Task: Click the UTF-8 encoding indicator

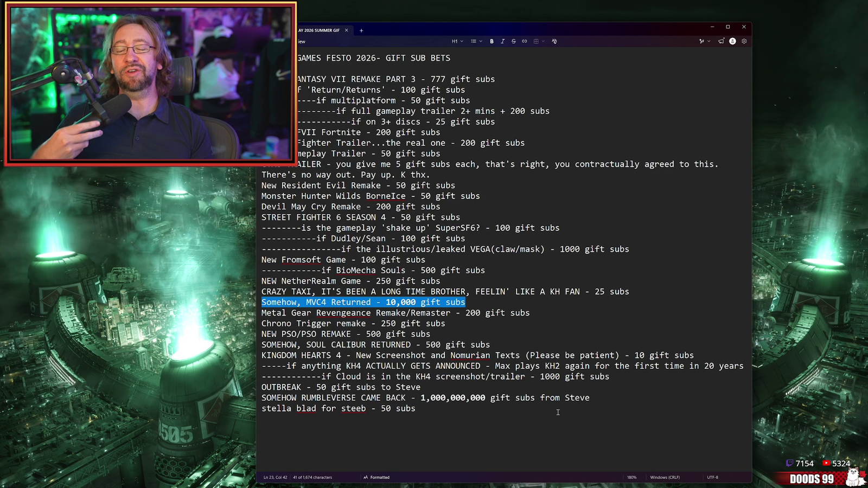Action: [x=713, y=478]
